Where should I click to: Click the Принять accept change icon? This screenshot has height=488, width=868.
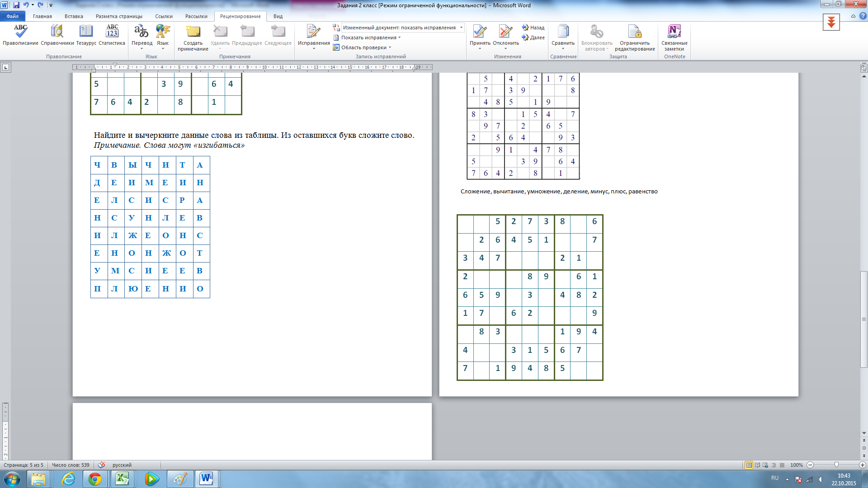pos(479,32)
